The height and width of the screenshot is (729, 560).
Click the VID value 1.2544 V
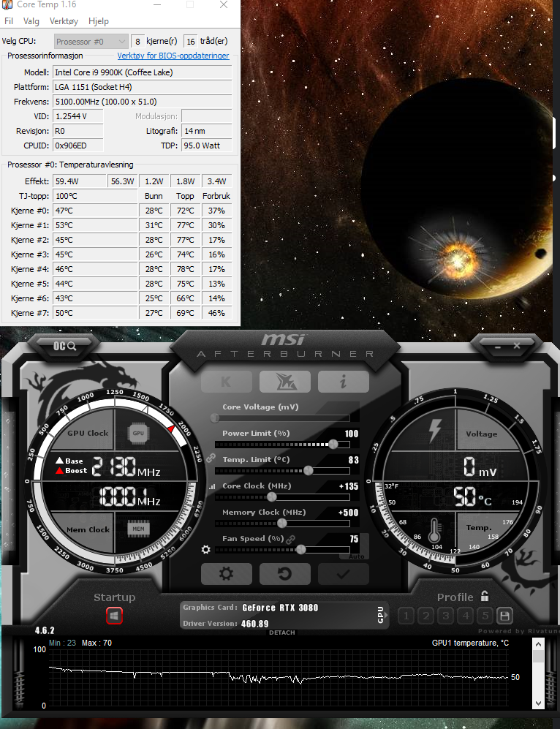(78, 116)
